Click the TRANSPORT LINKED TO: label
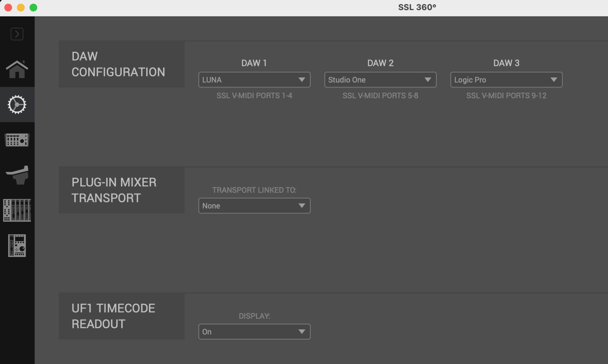This screenshot has width=608, height=364. pos(254,190)
